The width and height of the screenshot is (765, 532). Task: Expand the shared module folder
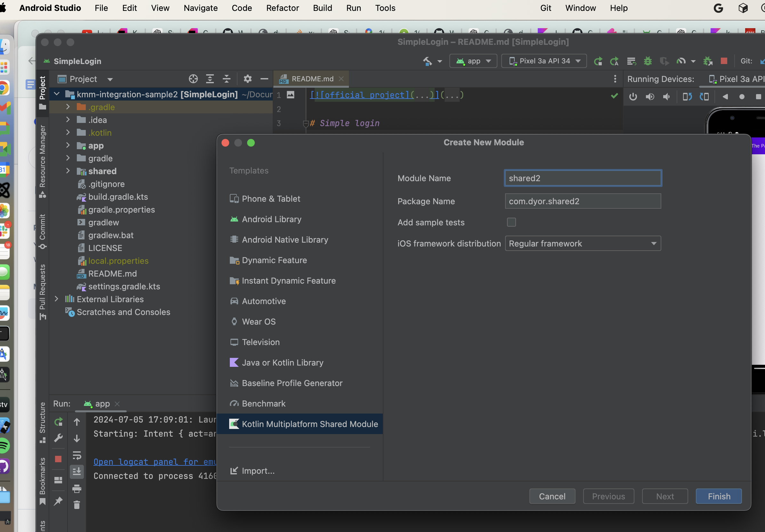68,171
